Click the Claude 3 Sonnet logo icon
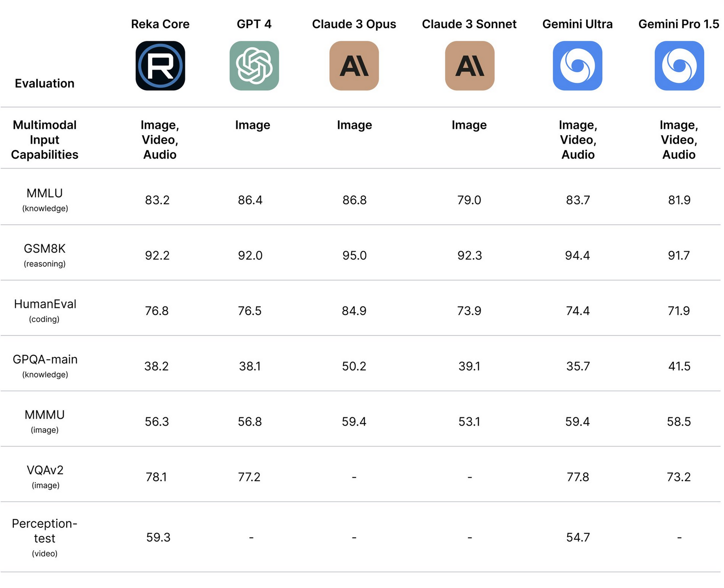Viewport: 724px width, 588px height. coord(469,66)
